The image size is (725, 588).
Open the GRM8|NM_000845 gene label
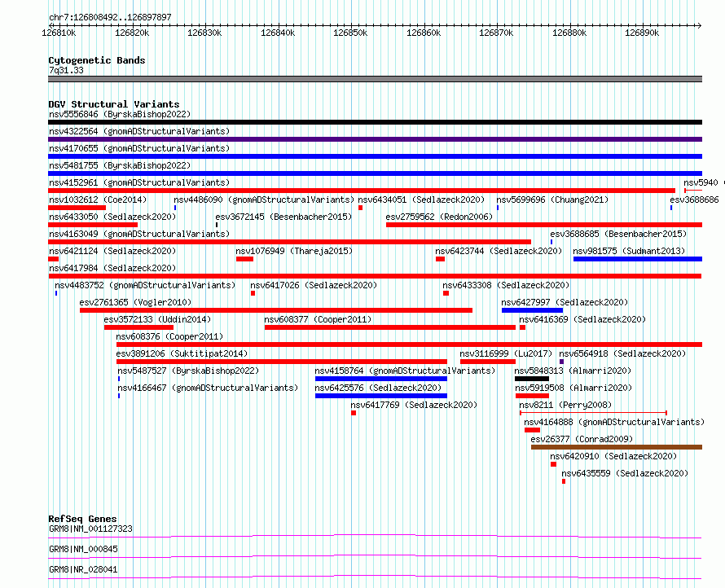[83, 549]
